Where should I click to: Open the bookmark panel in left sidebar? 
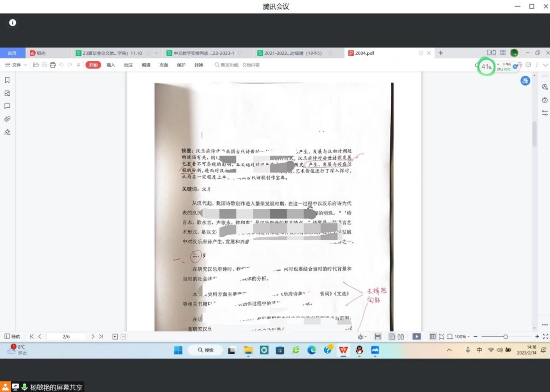pos(7,80)
